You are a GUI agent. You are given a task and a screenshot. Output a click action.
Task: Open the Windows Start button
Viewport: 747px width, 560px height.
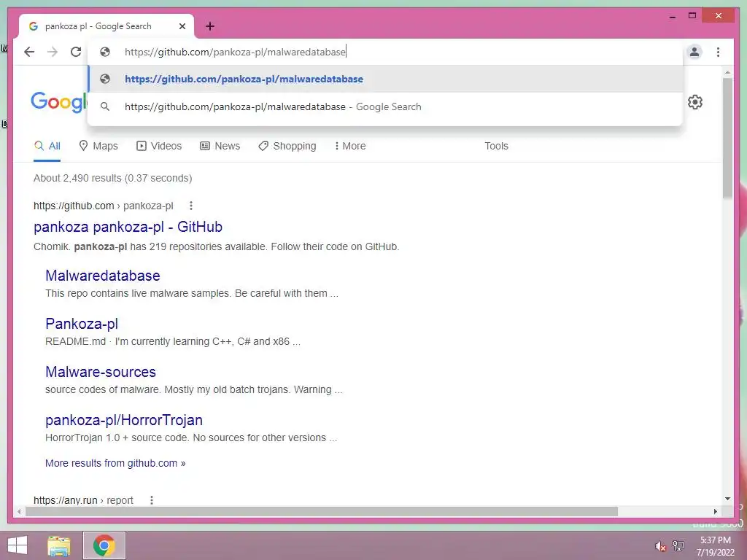[18, 545]
